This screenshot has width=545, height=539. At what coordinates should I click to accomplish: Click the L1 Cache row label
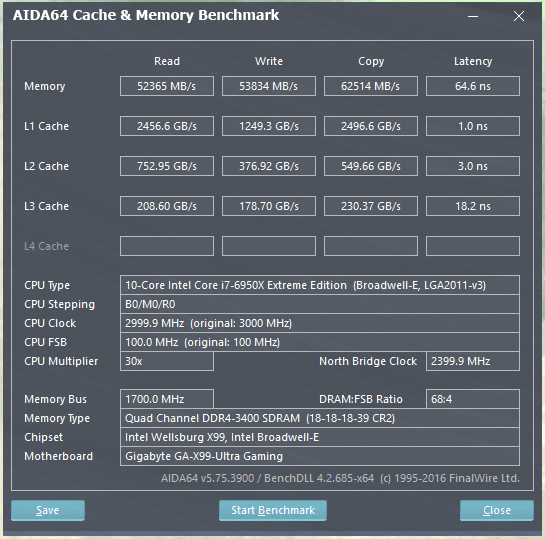(46, 126)
